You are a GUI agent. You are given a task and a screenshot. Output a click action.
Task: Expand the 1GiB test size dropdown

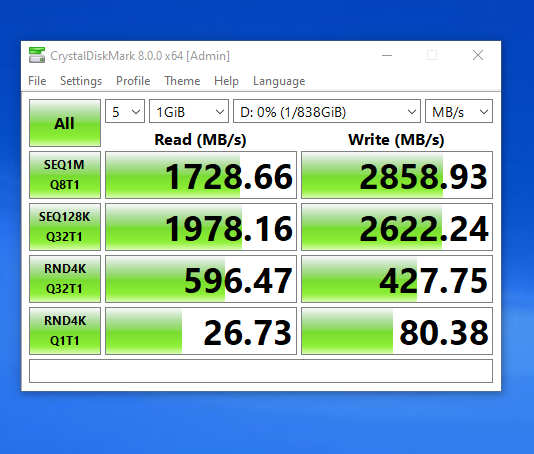(189, 111)
